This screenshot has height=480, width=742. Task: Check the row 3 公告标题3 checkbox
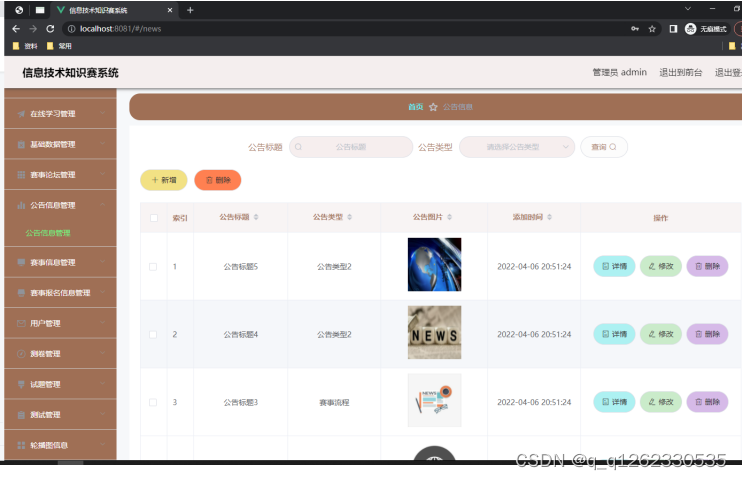153,402
